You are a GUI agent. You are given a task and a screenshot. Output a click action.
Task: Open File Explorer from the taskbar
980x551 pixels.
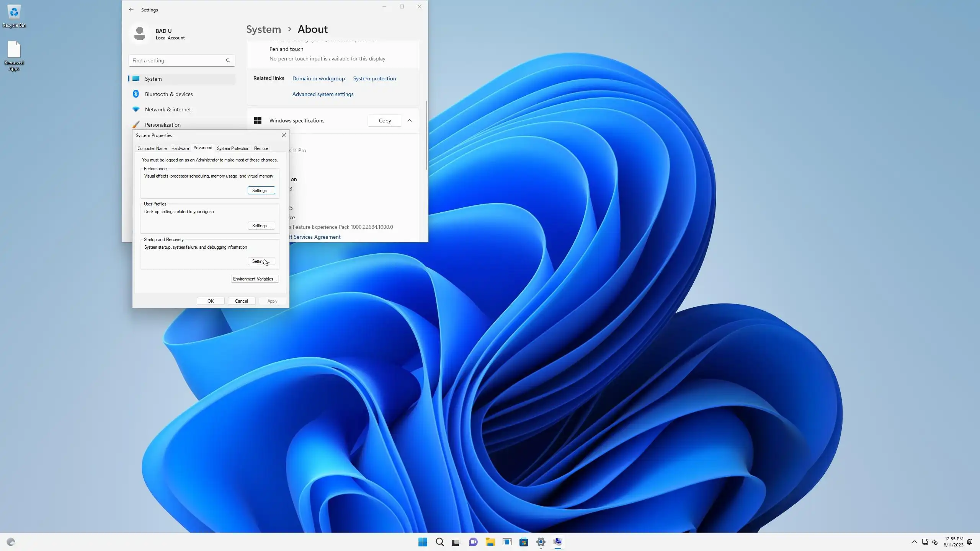coord(490,542)
